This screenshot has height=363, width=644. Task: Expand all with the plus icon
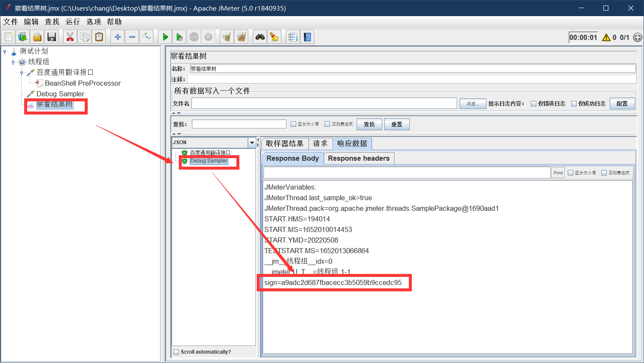118,37
